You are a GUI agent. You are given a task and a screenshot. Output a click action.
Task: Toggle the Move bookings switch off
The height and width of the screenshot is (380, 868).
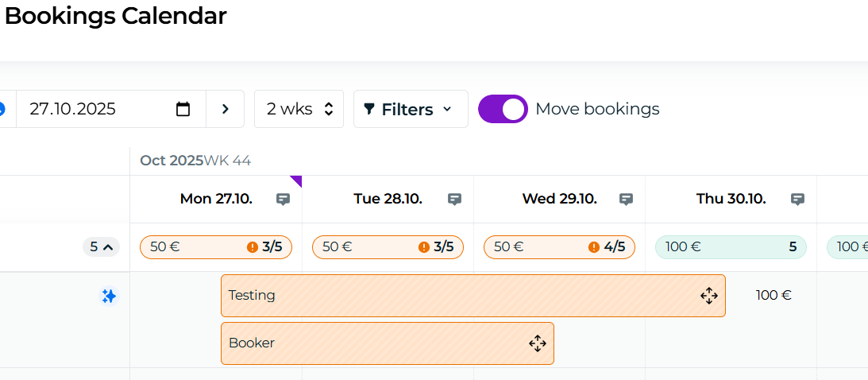(x=503, y=109)
